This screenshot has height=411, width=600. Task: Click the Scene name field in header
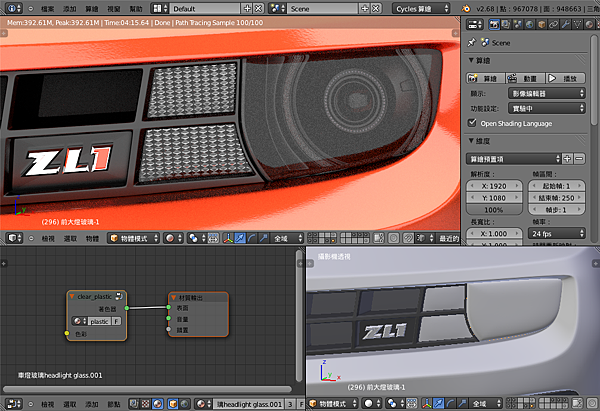coord(323,8)
